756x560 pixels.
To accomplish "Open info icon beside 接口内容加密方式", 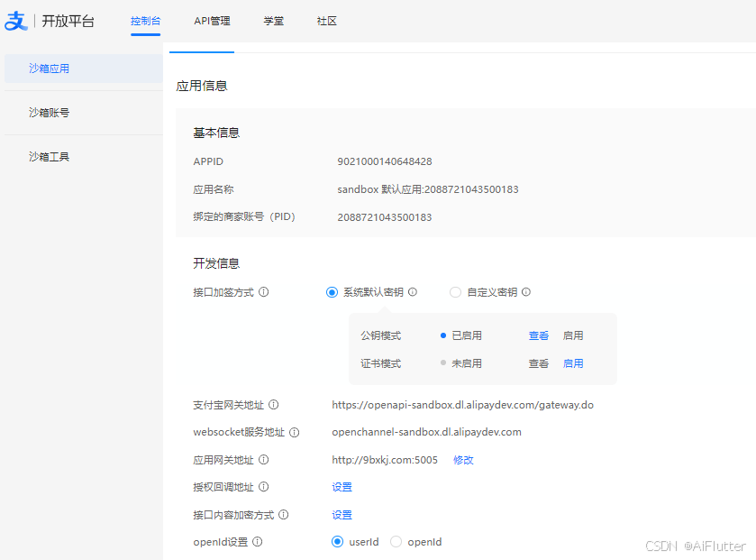I will [284, 515].
